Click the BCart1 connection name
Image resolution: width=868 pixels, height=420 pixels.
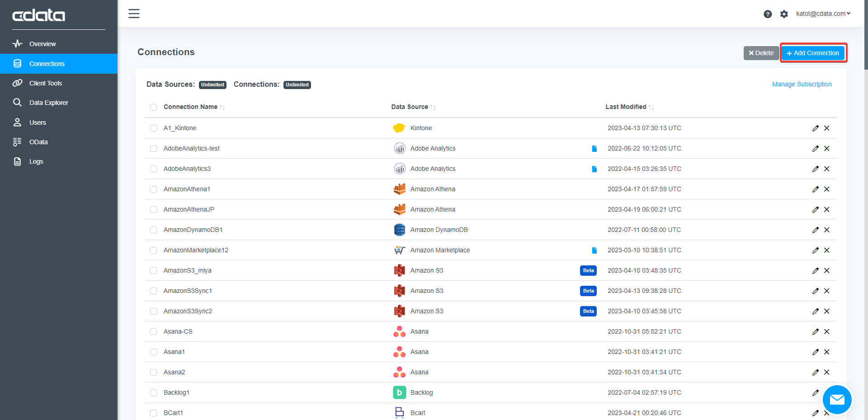[x=173, y=413]
